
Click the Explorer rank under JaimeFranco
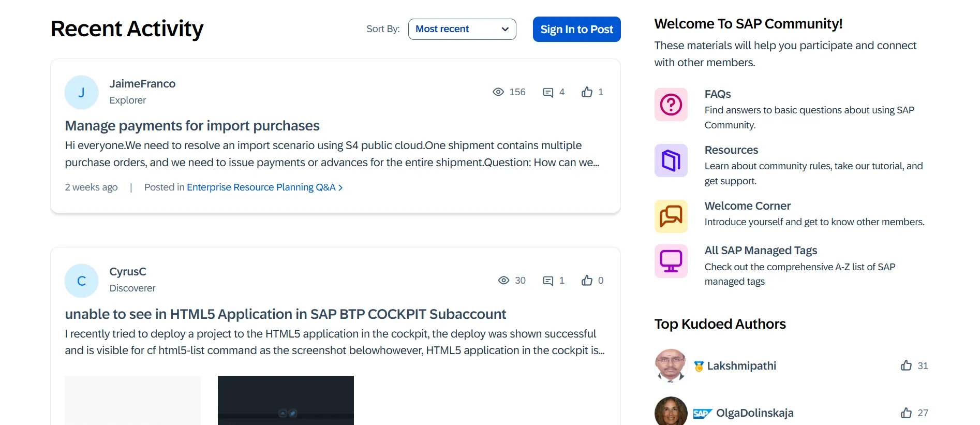tap(128, 100)
